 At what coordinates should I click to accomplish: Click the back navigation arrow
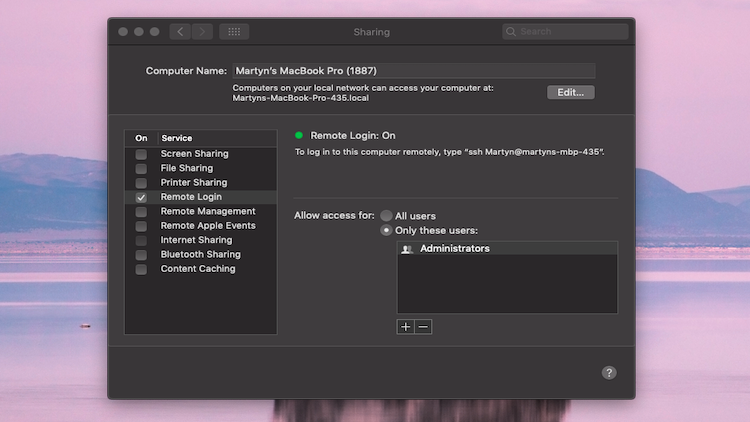[180, 32]
